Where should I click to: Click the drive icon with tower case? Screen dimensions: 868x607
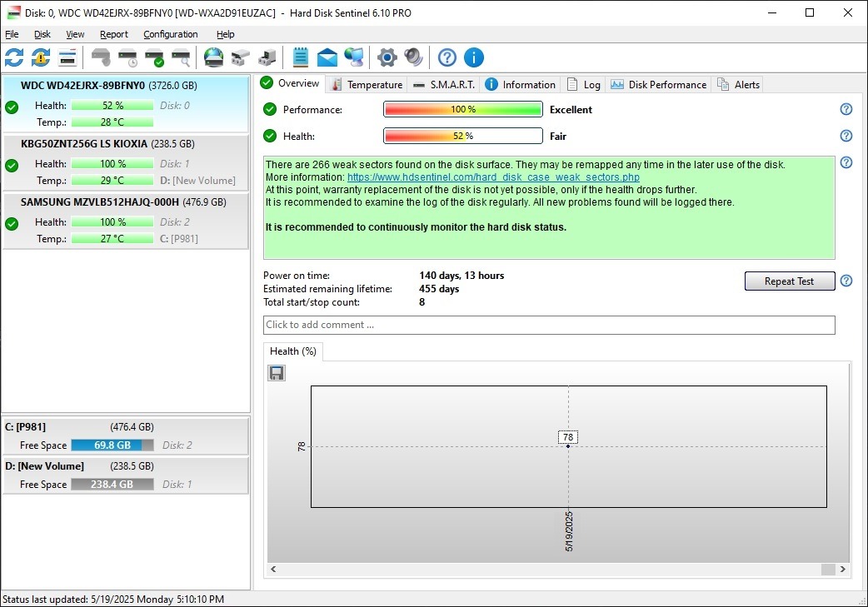click(x=267, y=57)
